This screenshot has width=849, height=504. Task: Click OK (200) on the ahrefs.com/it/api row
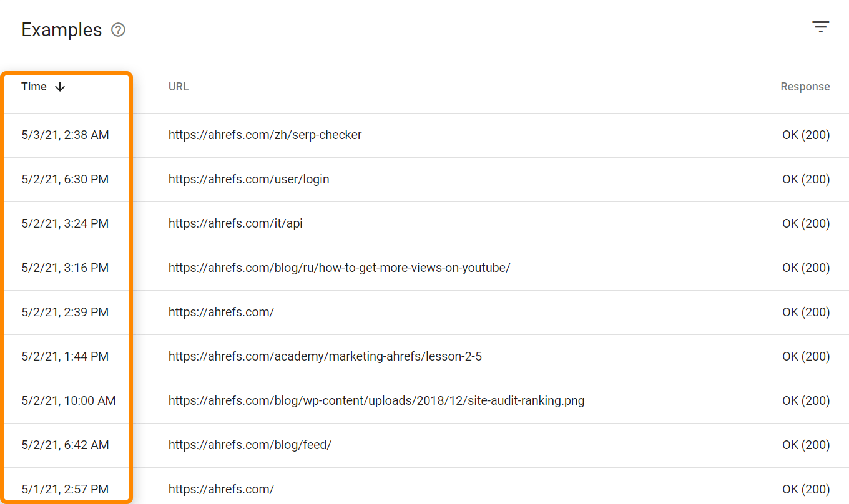(805, 223)
